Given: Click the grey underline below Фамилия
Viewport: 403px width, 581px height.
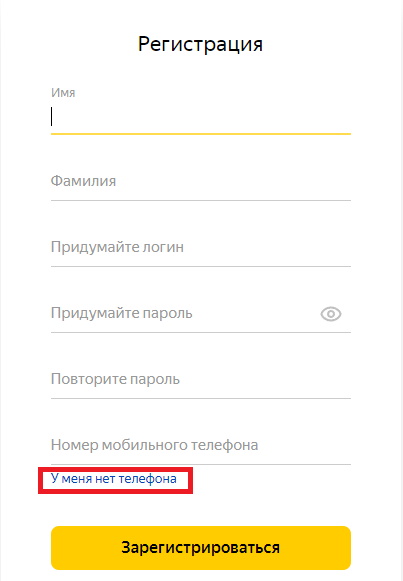Looking at the screenshot, I should tap(201, 200).
